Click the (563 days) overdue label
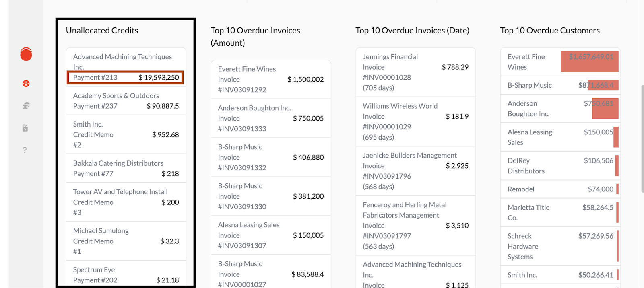 click(378, 246)
